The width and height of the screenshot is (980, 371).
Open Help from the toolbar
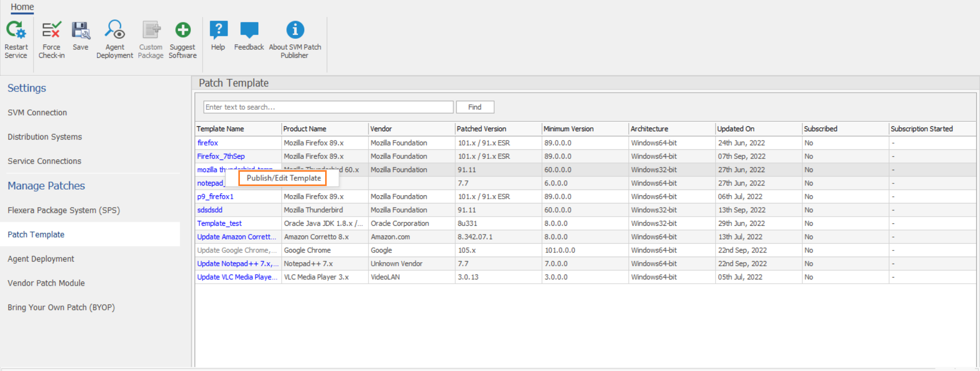(218, 31)
